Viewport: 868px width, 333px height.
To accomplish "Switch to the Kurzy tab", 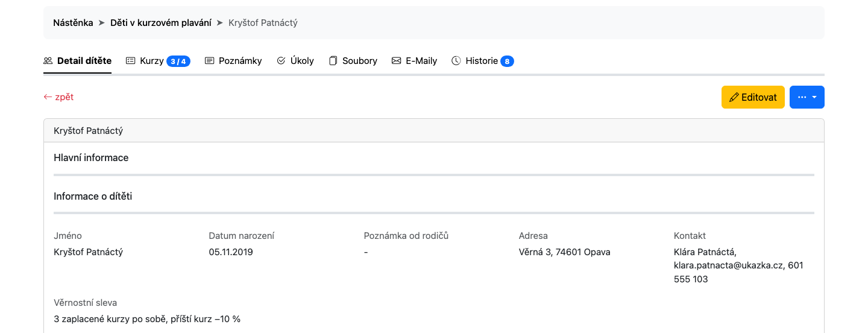I will (x=158, y=61).
